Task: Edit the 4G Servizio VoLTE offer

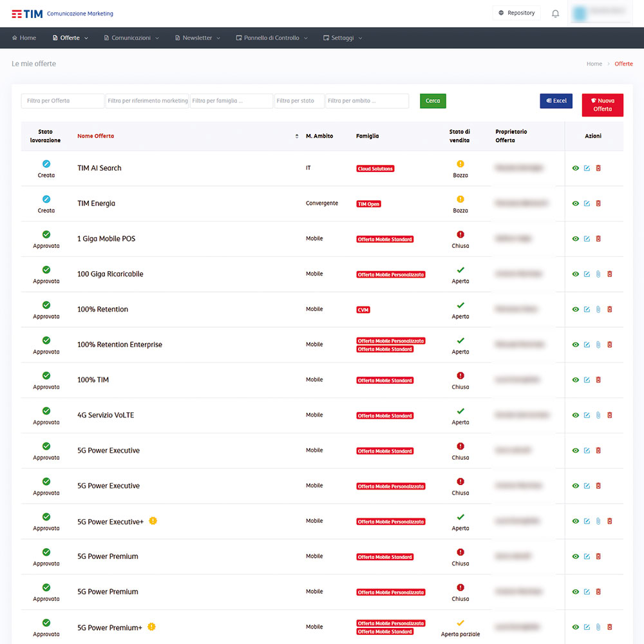Action: [x=587, y=415]
